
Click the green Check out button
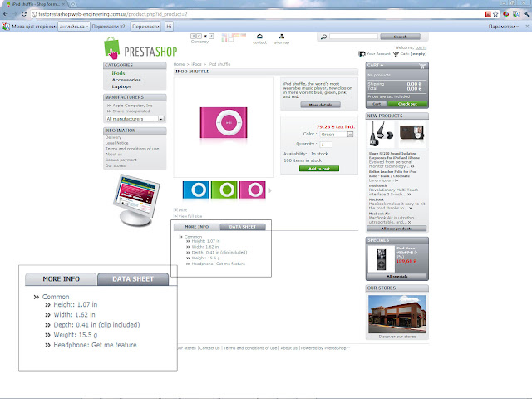tap(407, 104)
